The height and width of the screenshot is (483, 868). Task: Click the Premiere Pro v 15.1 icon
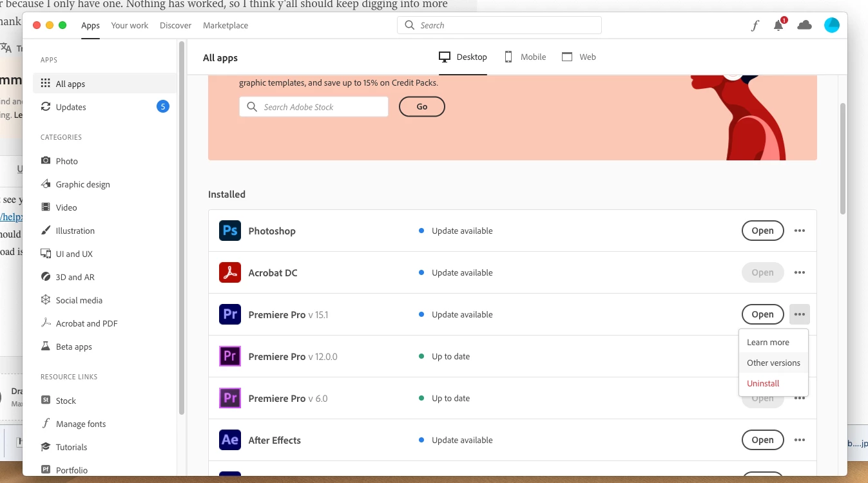click(x=230, y=314)
